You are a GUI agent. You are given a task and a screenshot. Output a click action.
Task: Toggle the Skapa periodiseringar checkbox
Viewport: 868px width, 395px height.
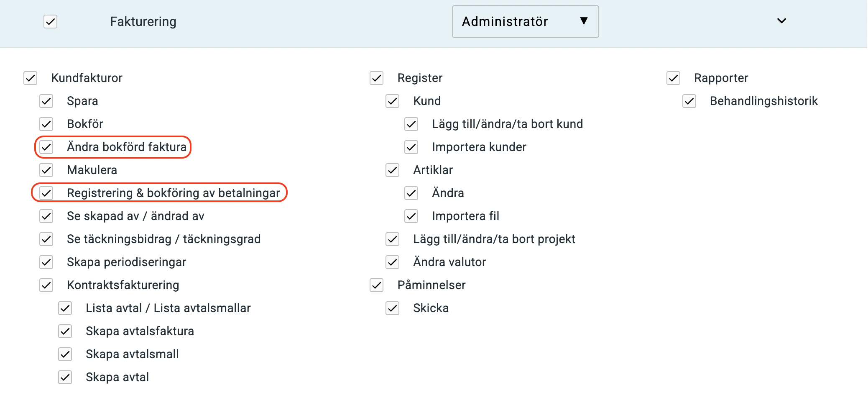pos(46,262)
